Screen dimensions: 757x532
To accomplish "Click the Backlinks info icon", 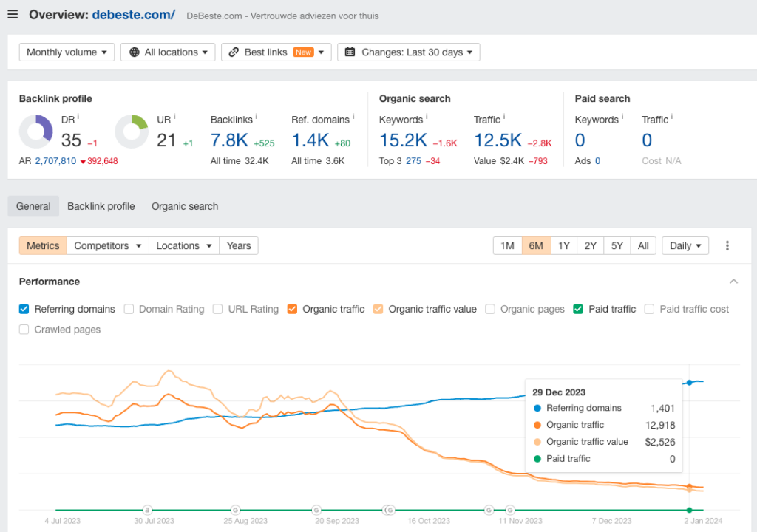I will 257,117.
